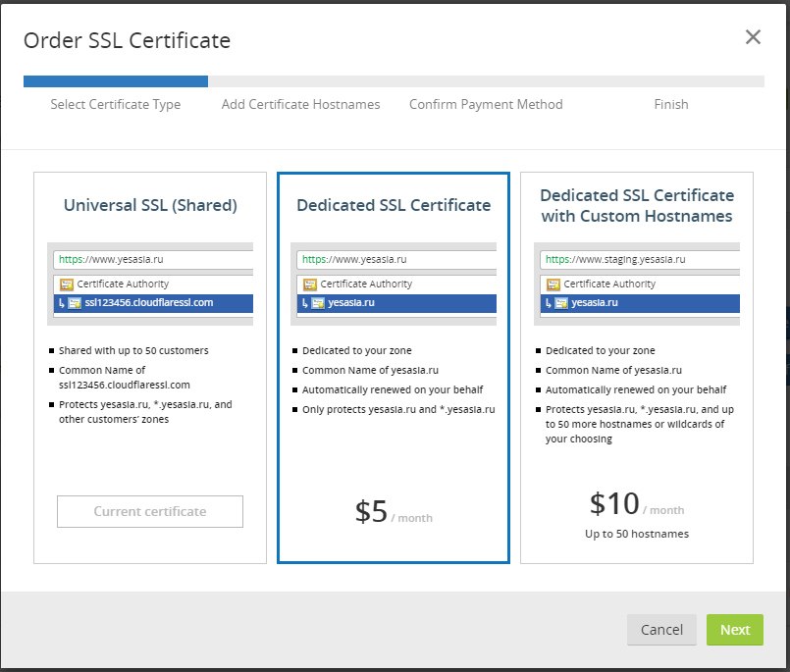
Task: Click the https://www.staging.yesasia.ru address field
Action: click(638, 260)
